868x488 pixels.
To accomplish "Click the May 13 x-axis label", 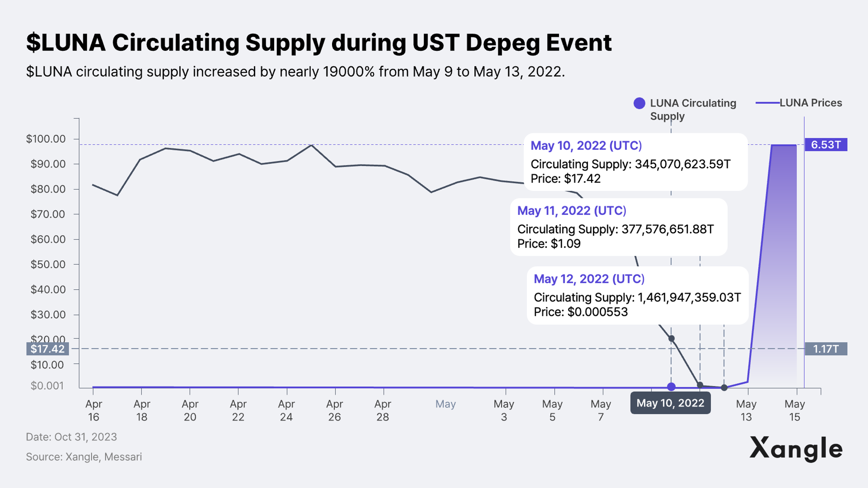I will pyautogui.click(x=746, y=410).
